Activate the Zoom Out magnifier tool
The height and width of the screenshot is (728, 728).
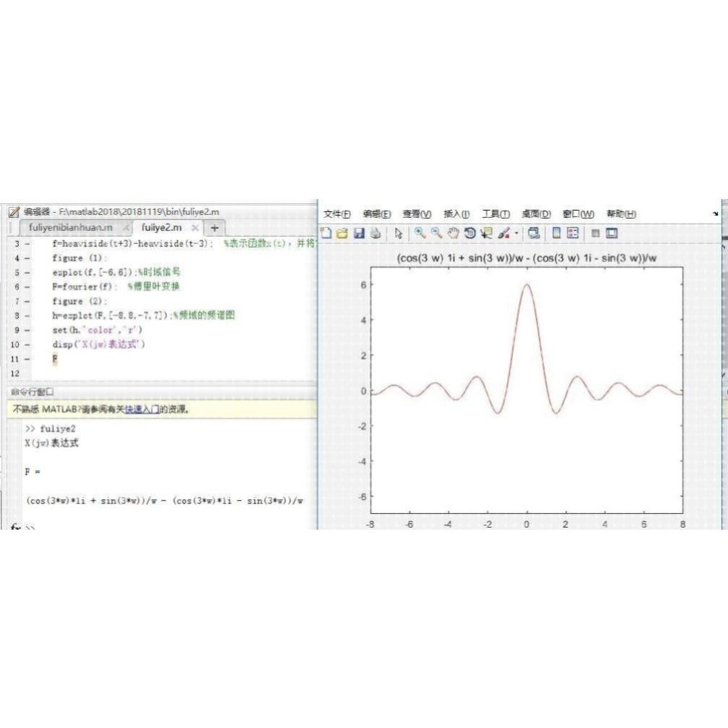click(436, 233)
